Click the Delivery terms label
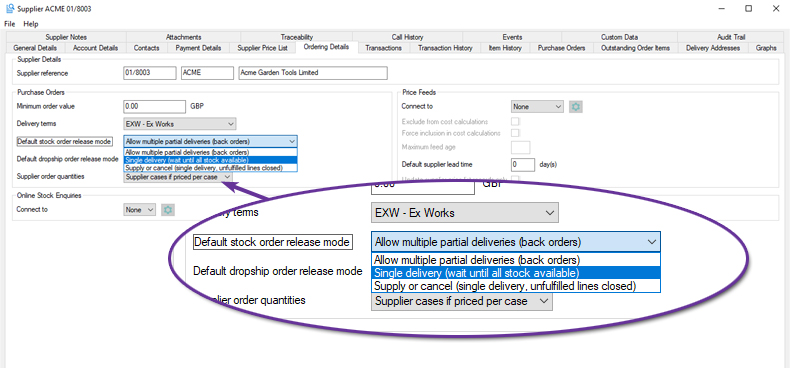This screenshot has width=790, height=368. (x=36, y=124)
